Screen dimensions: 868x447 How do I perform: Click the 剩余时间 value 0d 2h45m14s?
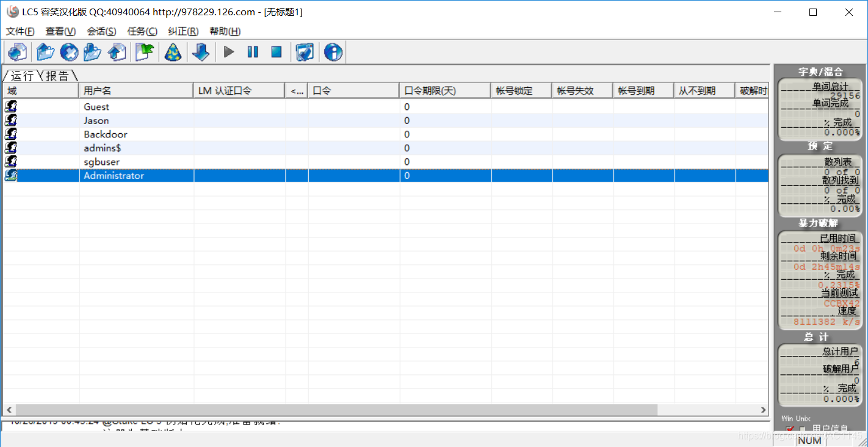pyautogui.click(x=826, y=267)
